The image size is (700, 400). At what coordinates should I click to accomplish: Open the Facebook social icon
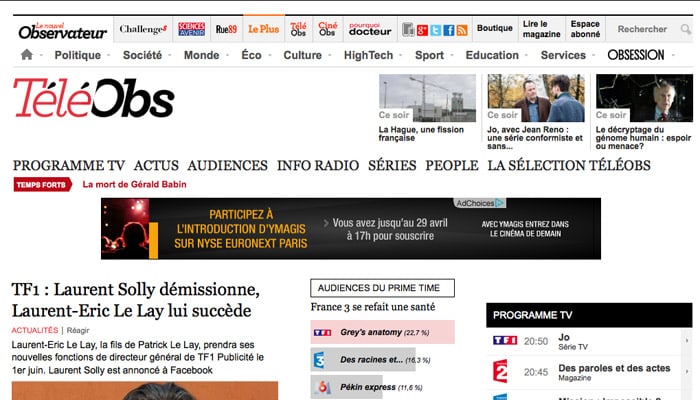(x=449, y=30)
